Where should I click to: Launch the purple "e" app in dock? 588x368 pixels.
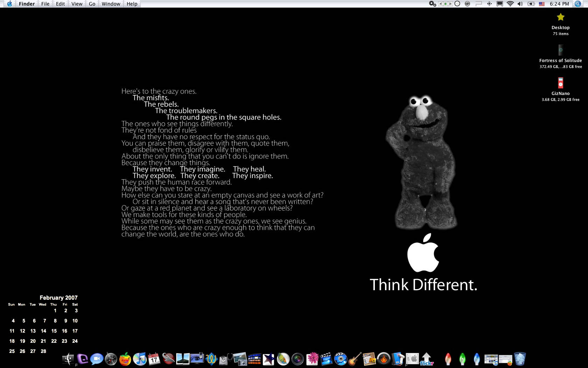(83, 359)
